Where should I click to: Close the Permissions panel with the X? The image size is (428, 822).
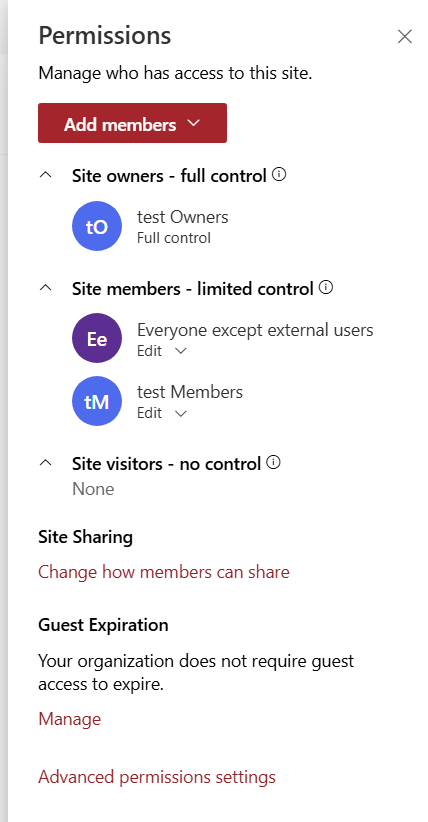pos(405,37)
